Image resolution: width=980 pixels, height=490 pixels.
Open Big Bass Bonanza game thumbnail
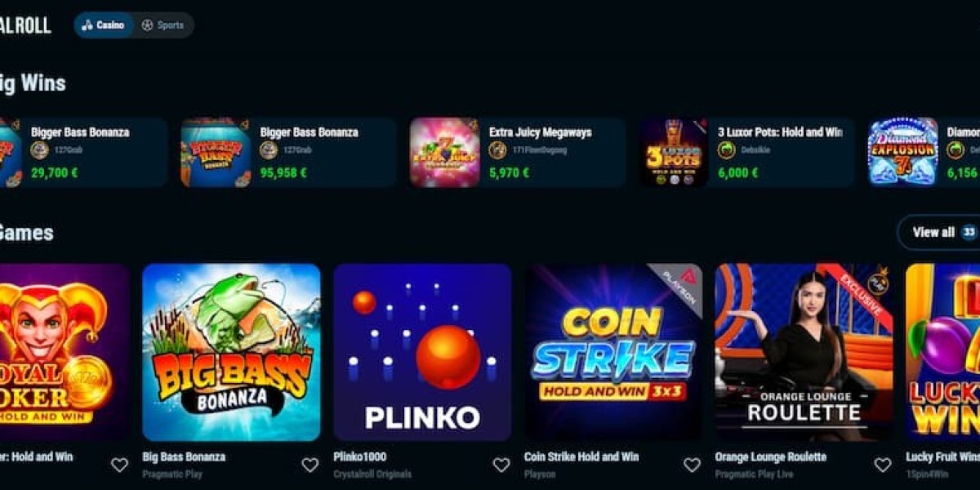click(231, 352)
